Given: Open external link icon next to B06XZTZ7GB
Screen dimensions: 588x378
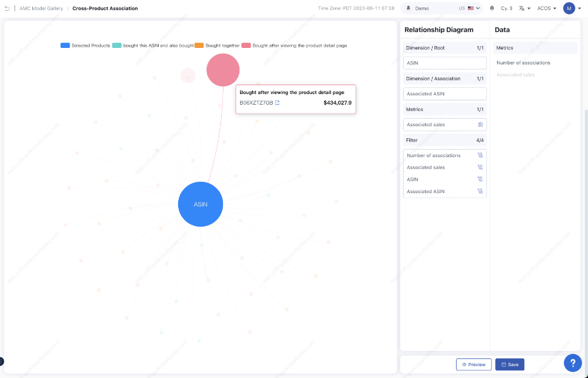Looking at the screenshot, I should pos(277,103).
